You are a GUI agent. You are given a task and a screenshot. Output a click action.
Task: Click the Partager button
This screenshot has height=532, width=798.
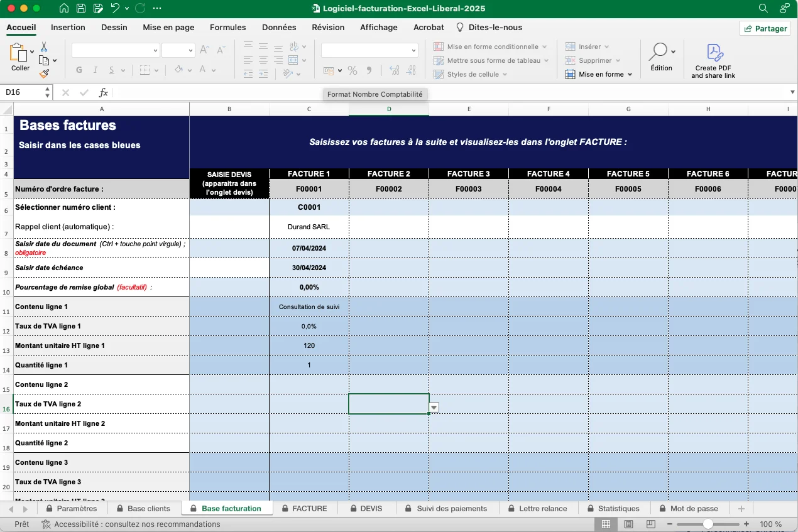tap(765, 28)
